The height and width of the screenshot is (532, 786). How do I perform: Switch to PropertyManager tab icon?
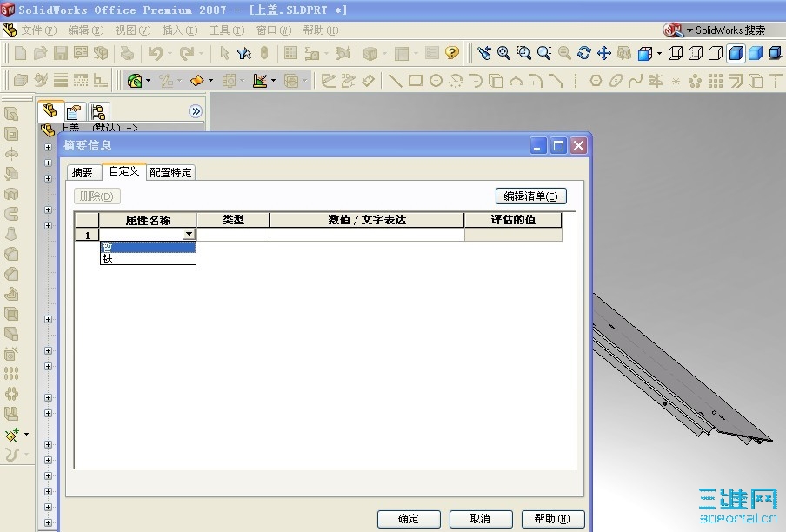click(74, 112)
